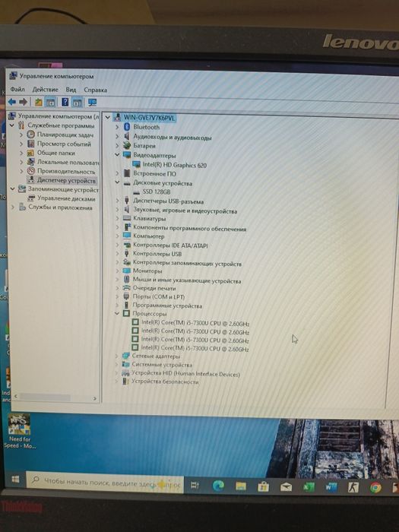
Task: Click the left pane horizontal scrollbar thumb
Action: (x=45, y=397)
